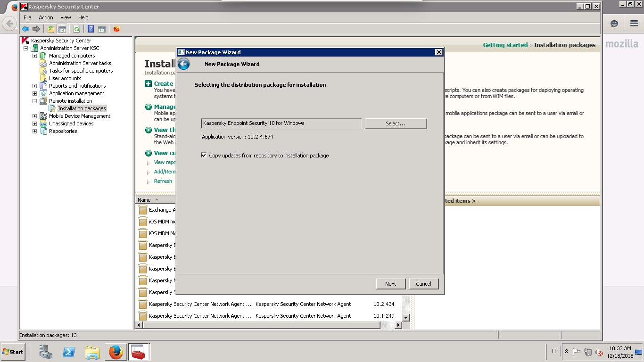Toggle Show/Hide Console Tree toolbar icon
Screen dimensions: 644x362
click(62, 29)
